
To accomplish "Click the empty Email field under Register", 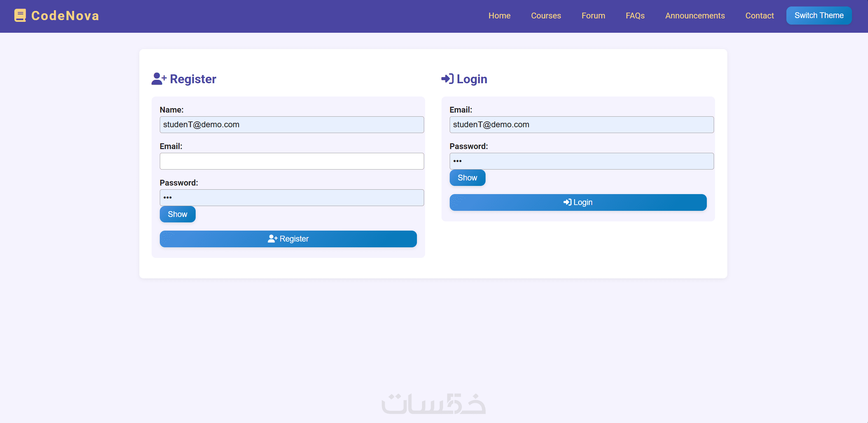I will tap(292, 161).
